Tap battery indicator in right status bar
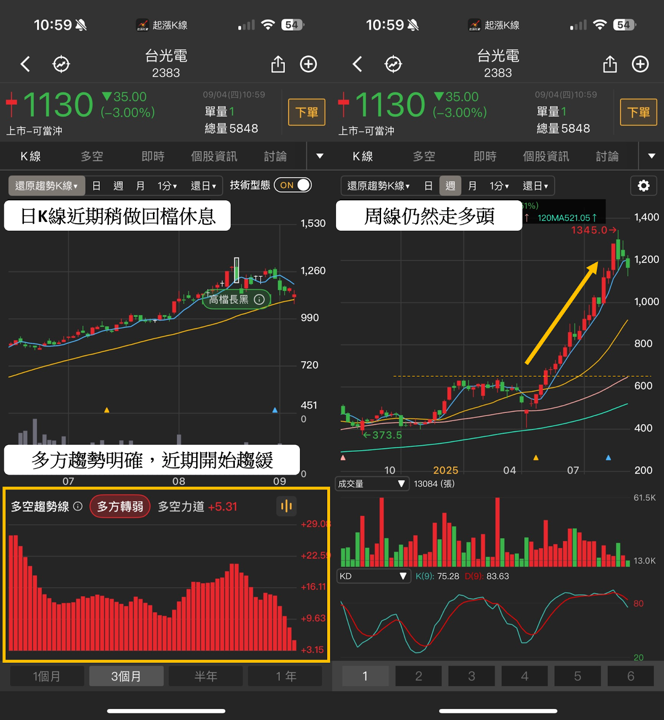Image resolution: width=664 pixels, height=720 pixels. 625,25
